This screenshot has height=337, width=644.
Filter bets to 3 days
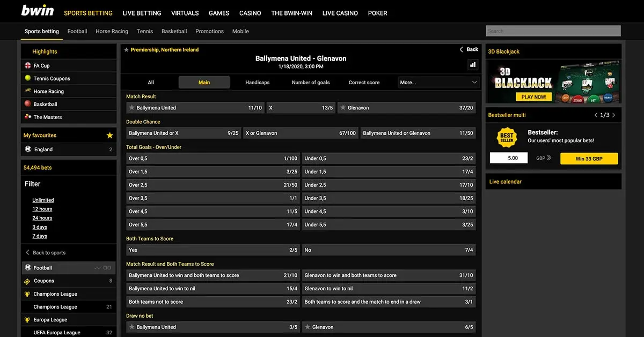click(x=40, y=227)
